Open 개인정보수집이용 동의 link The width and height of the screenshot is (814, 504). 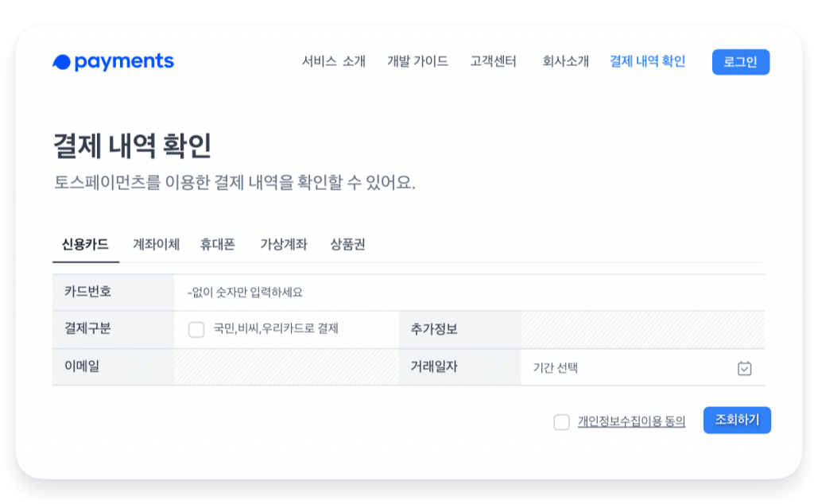[x=631, y=421]
